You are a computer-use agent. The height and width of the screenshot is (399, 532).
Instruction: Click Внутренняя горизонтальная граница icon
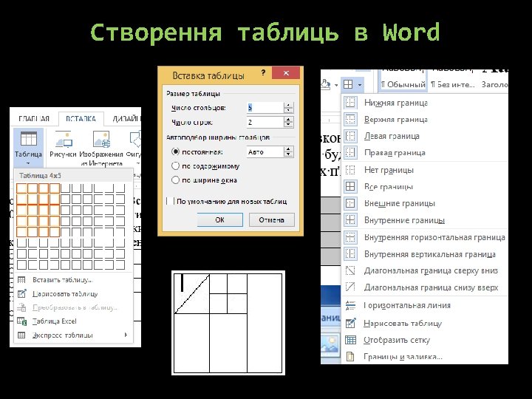pyautogui.click(x=350, y=237)
